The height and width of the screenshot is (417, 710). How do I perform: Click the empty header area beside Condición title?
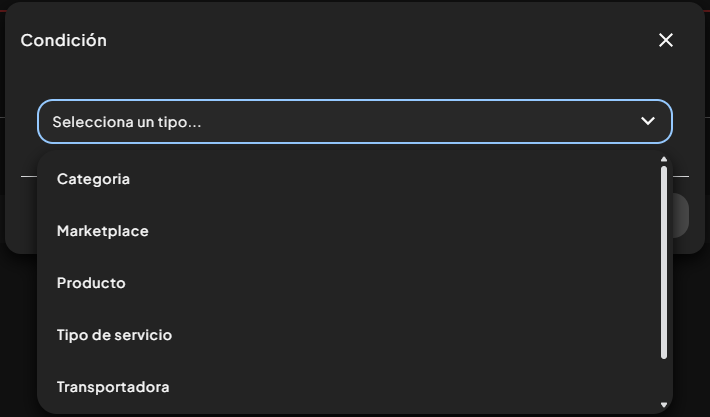pyautogui.click(x=380, y=40)
